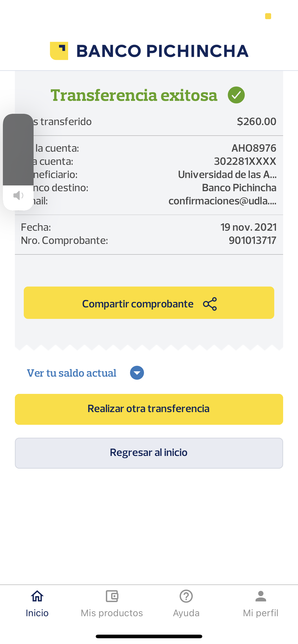Open Mi perfil person icon
This screenshot has height=644, width=298.
point(261,596)
